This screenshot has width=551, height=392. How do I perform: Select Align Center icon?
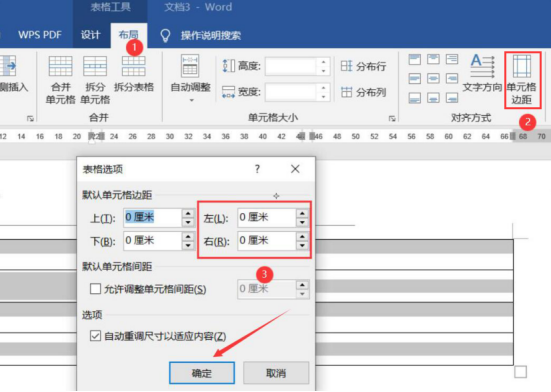[x=433, y=78]
